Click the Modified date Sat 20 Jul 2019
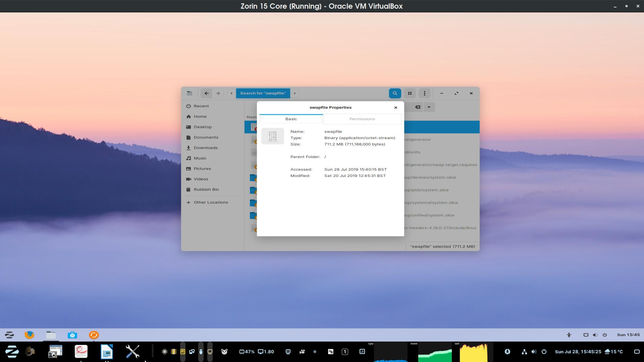Screen dimensions: 644x362 (x=355, y=176)
